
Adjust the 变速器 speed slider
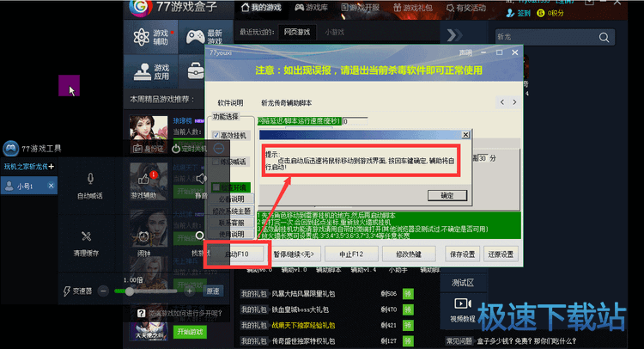131,291
